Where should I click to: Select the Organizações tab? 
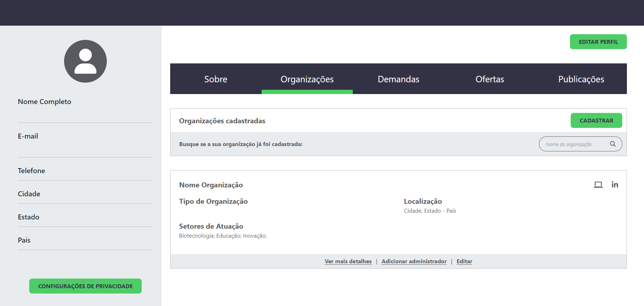307,79
